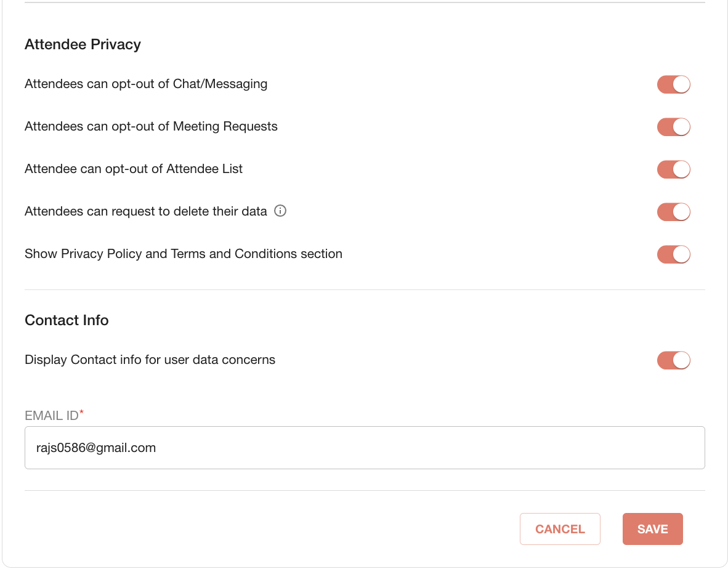Click the Save button
728x569 pixels.
pyautogui.click(x=652, y=528)
